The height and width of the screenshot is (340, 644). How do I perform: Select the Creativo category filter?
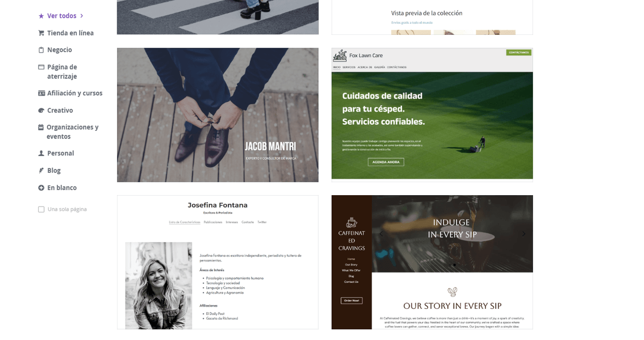pos(60,110)
